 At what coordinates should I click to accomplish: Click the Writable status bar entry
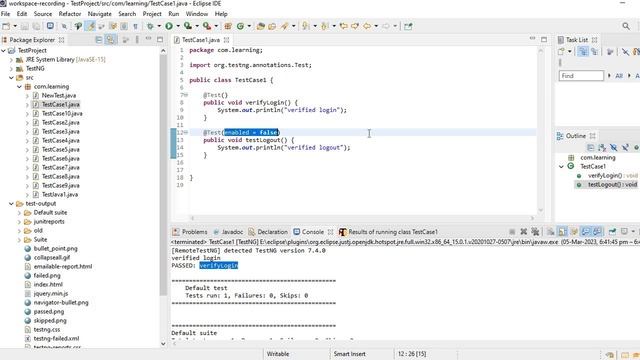pos(278,354)
